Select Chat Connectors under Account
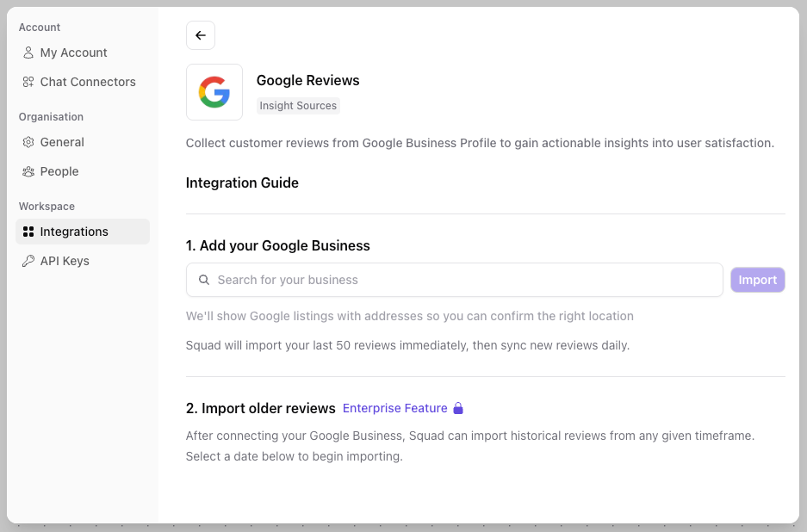 [x=87, y=82]
